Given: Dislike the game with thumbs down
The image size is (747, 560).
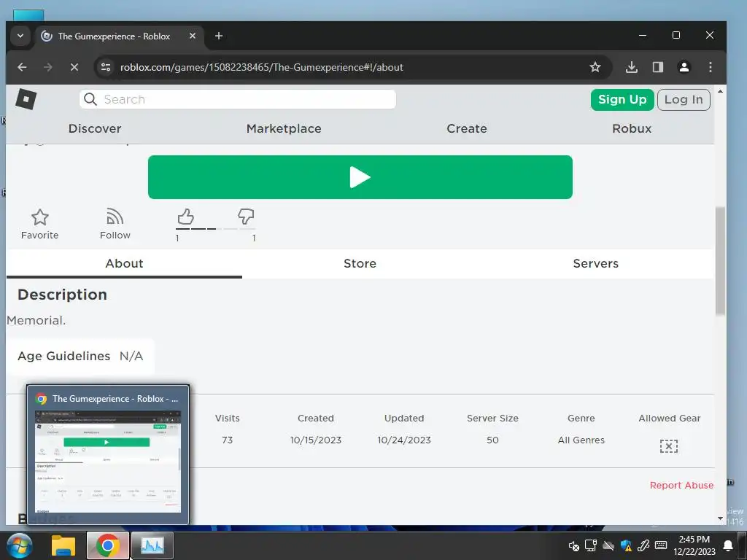Looking at the screenshot, I should [246, 216].
